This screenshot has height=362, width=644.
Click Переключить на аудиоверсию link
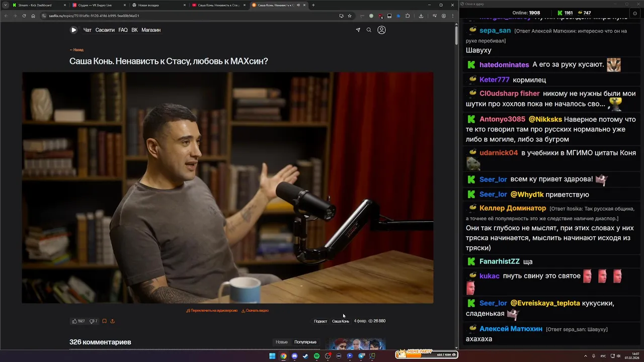click(212, 311)
